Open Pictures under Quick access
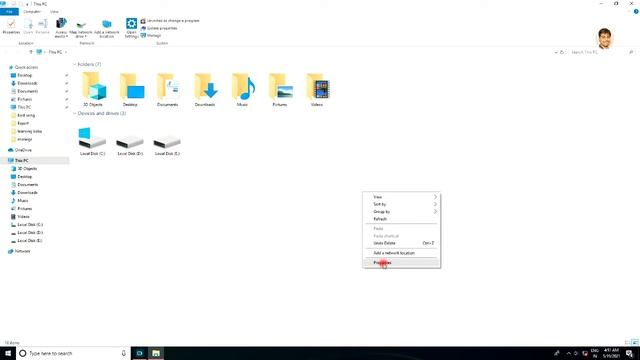The image size is (640, 360). pyautogui.click(x=24, y=99)
